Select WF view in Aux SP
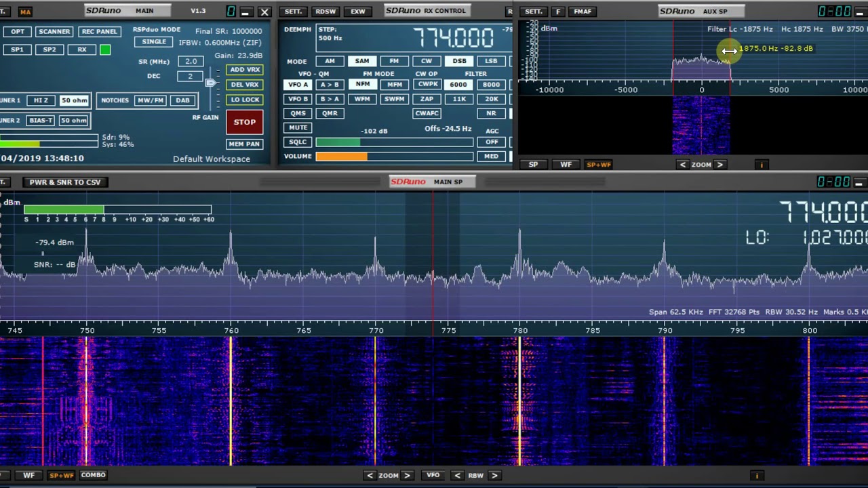The height and width of the screenshot is (488, 868). coord(566,165)
